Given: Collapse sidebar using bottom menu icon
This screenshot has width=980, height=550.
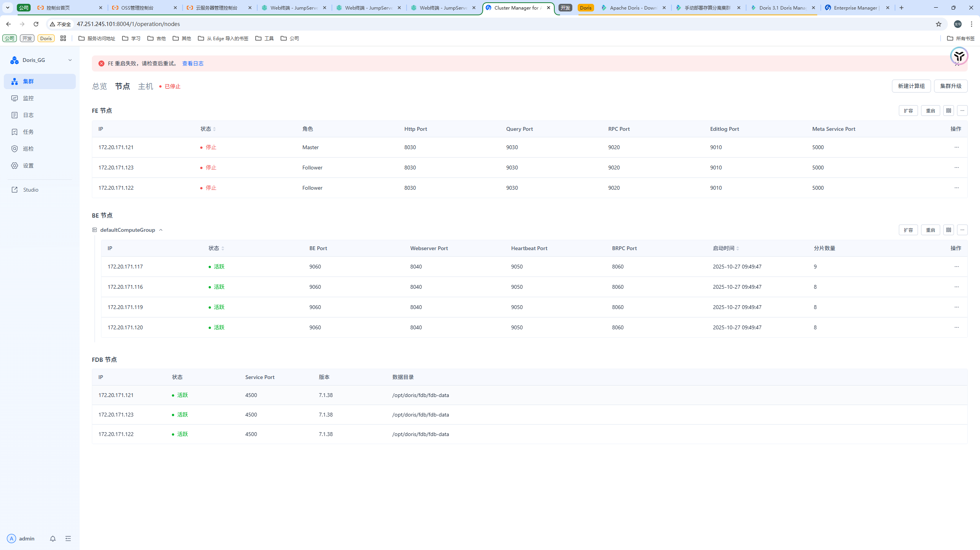Looking at the screenshot, I should coord(68,539).
